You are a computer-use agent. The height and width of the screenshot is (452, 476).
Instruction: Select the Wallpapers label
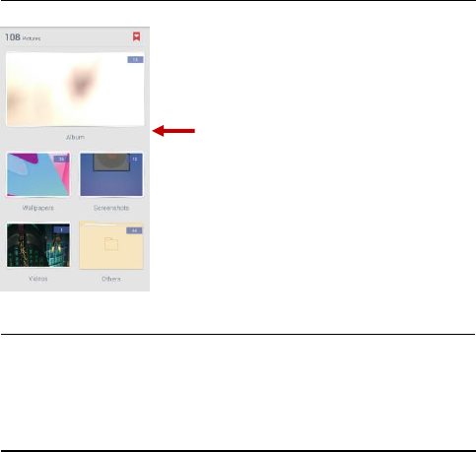coord(38,208)
